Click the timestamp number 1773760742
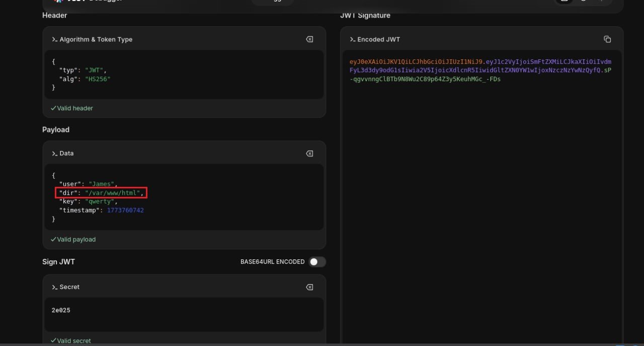The width and height of the screenshot is (644, 346). 125,210
